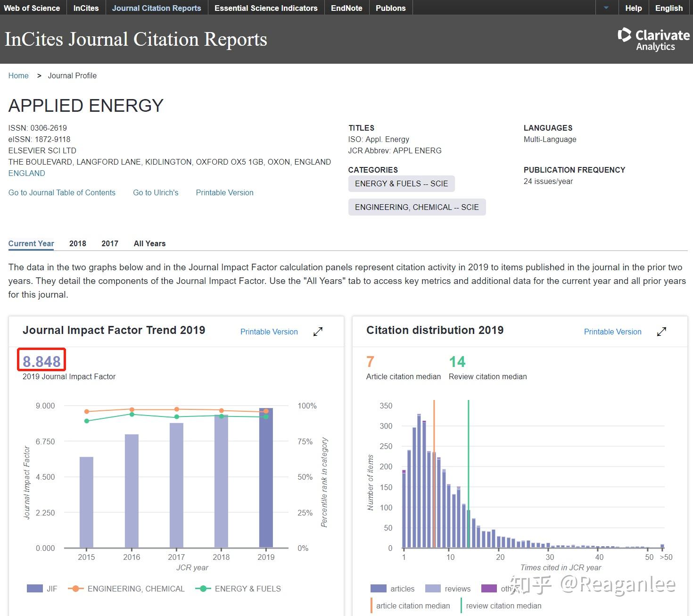Screen dimensions: 693x616
Task: Click the 2015 JIF bar
Action: click(86, 502)
